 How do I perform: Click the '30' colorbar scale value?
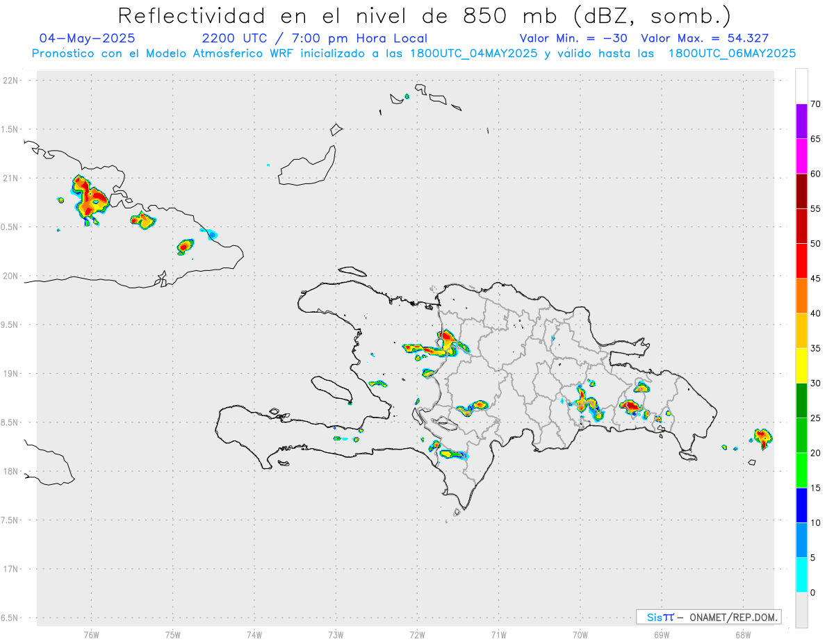[815, 383]
